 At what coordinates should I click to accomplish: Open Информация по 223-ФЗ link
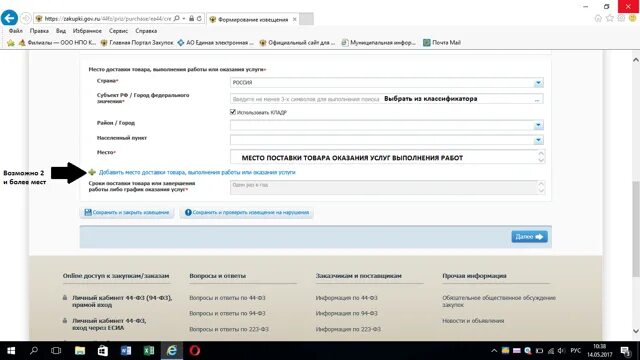(x=348, y=329)
